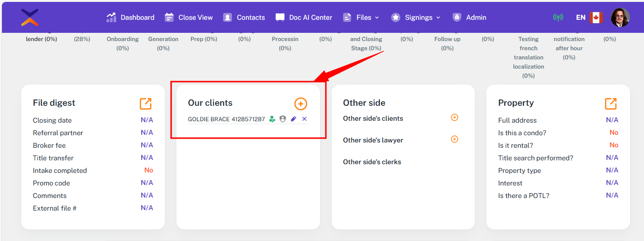Click the pencil edit icon for Goldie Brace

(x=294, y=119)
